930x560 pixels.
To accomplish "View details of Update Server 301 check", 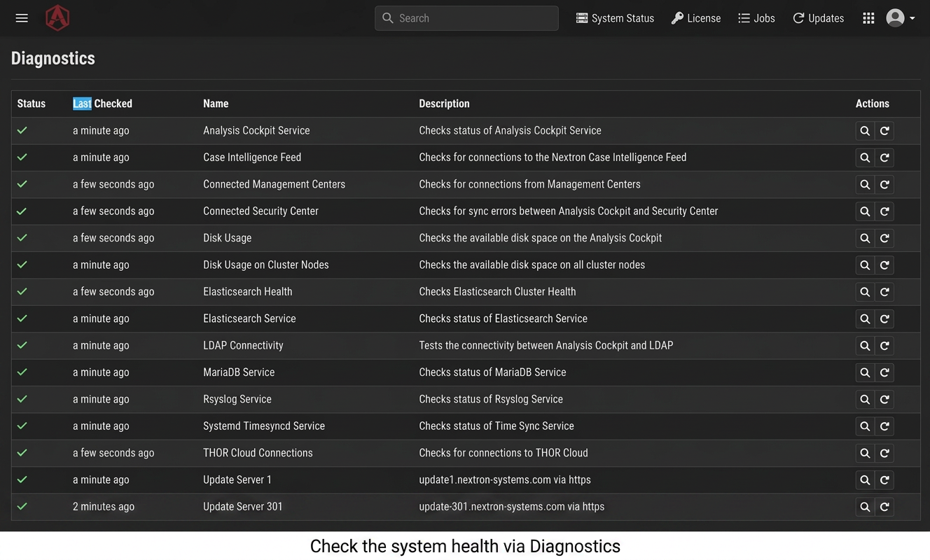I will point(865,507).
